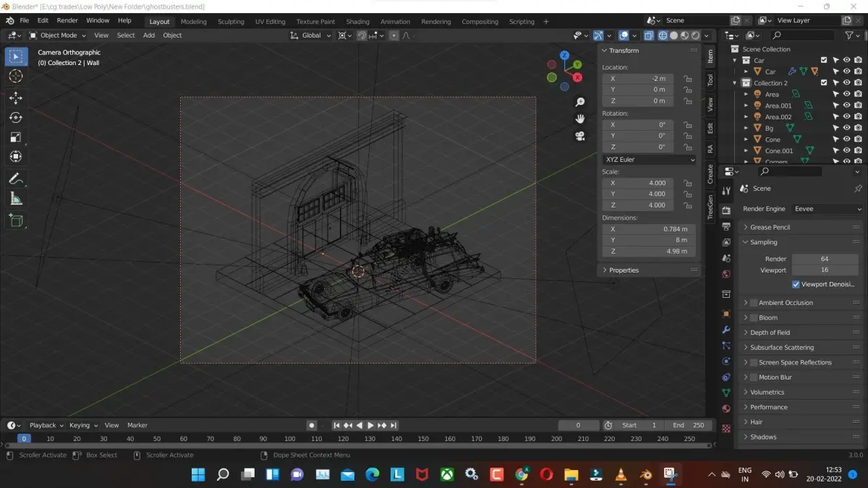Toggle viewport gizmos
This screenshot has width=868, height=488.
point(598,35)
